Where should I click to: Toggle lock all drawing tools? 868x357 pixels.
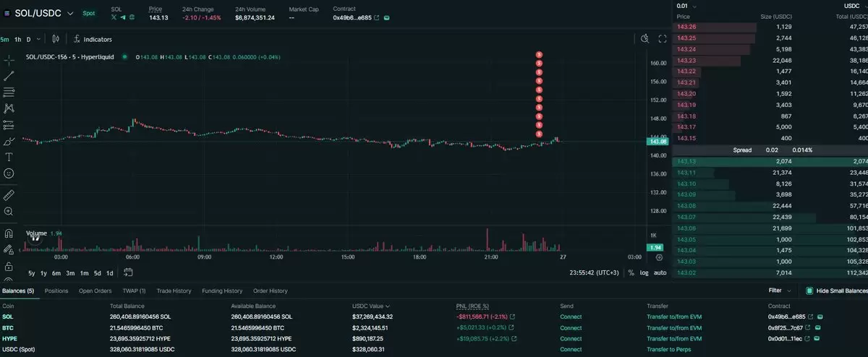pyautogui.click(x=9, y=266)
